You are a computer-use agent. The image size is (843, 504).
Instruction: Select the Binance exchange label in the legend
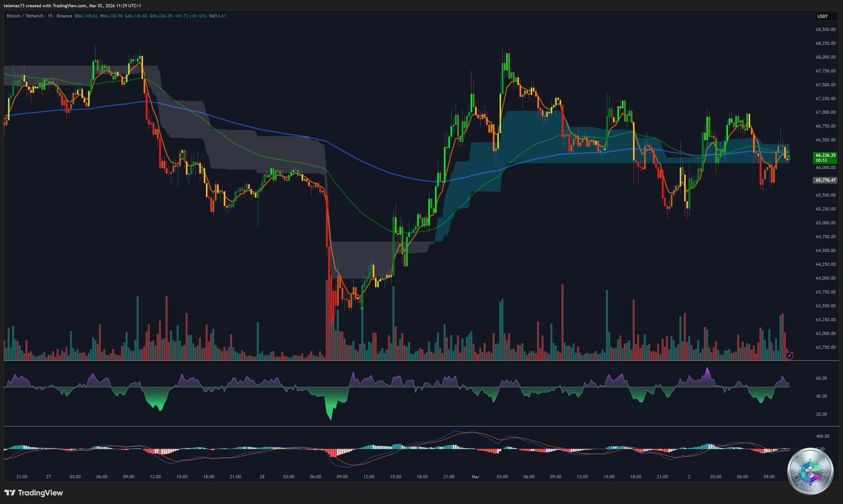64,16
